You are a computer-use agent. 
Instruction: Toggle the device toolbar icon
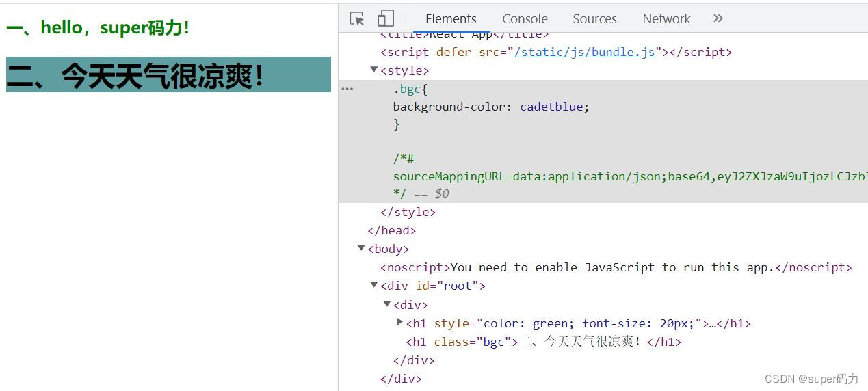[386, 18]
